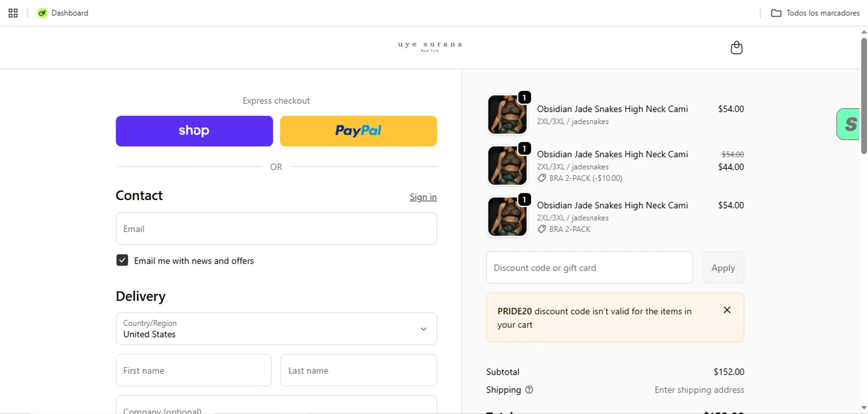The width and height of the screenshot is (868, 414).
Task: Open the browser apps grid icon
Action: (13, 13)
